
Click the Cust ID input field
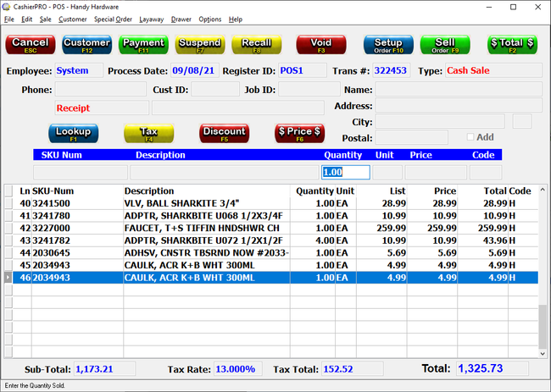pos(215,89)
